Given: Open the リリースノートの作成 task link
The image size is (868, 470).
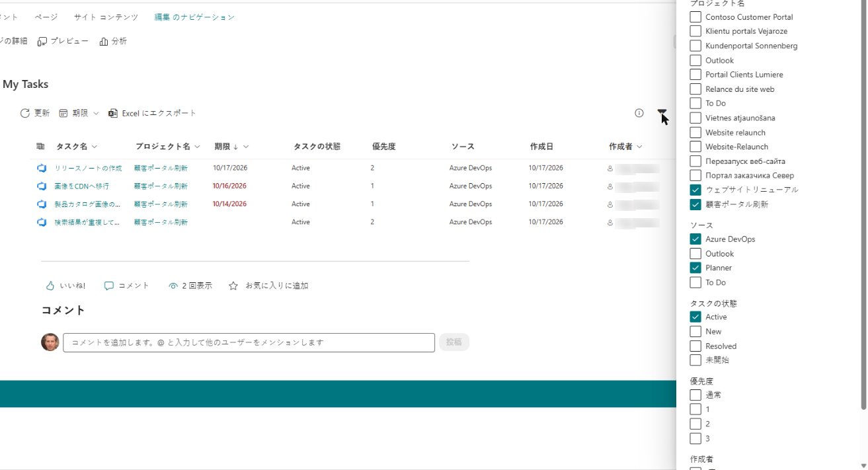Looking at the screenshot, I should tap(88, 168).
